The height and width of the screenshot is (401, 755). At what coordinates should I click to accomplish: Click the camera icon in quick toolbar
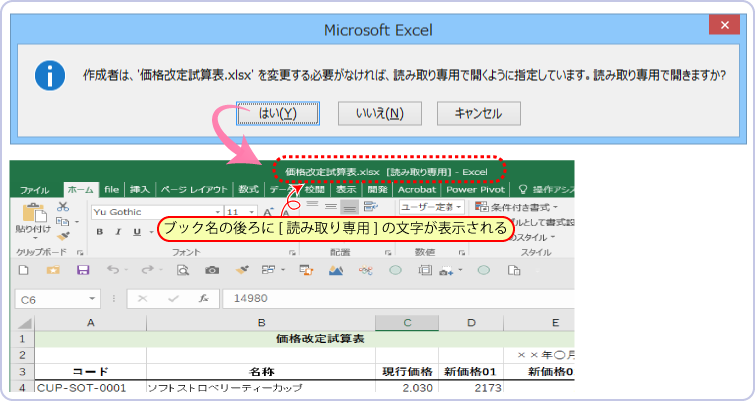pos(212,271)
